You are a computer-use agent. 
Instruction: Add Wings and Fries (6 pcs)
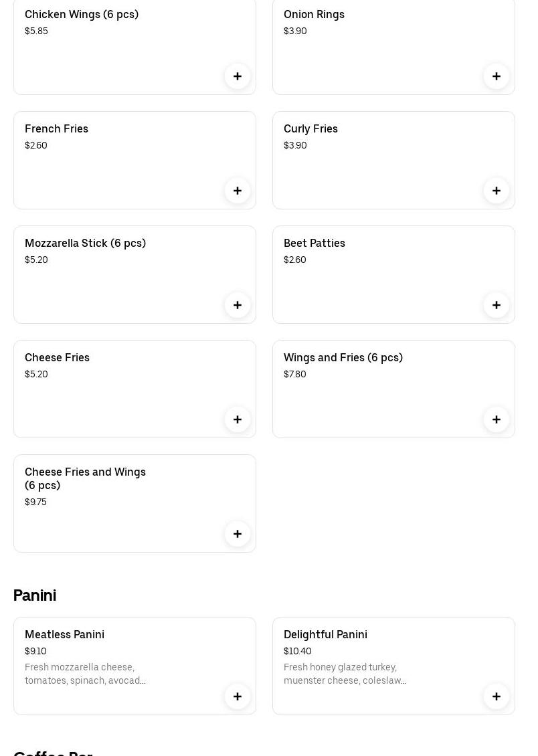coord(497,419)
